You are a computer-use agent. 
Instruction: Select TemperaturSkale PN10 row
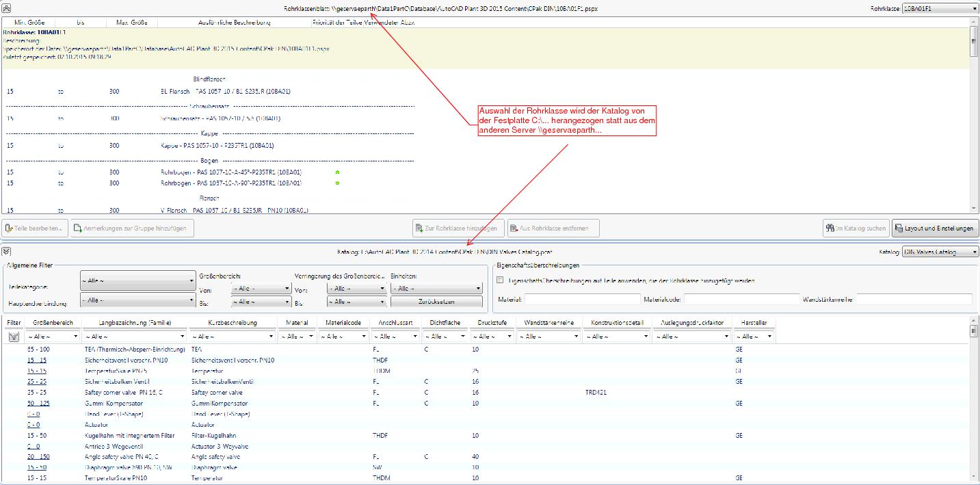click(x=486, y=478)
